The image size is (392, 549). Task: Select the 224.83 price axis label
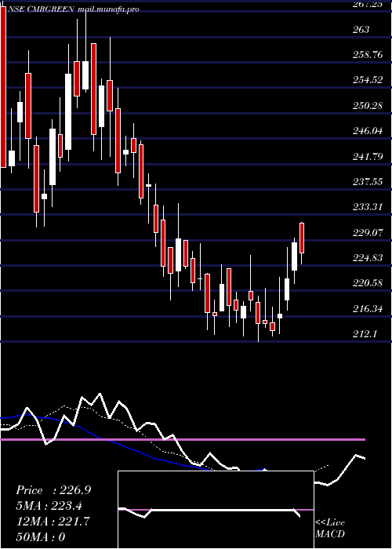pos(368,258)
